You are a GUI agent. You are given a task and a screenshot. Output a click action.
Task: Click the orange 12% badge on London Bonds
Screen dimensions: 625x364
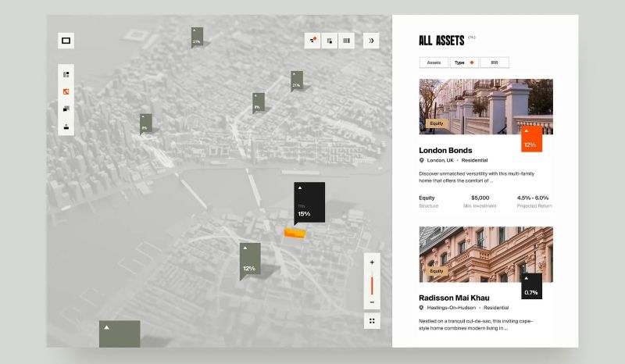531,139
